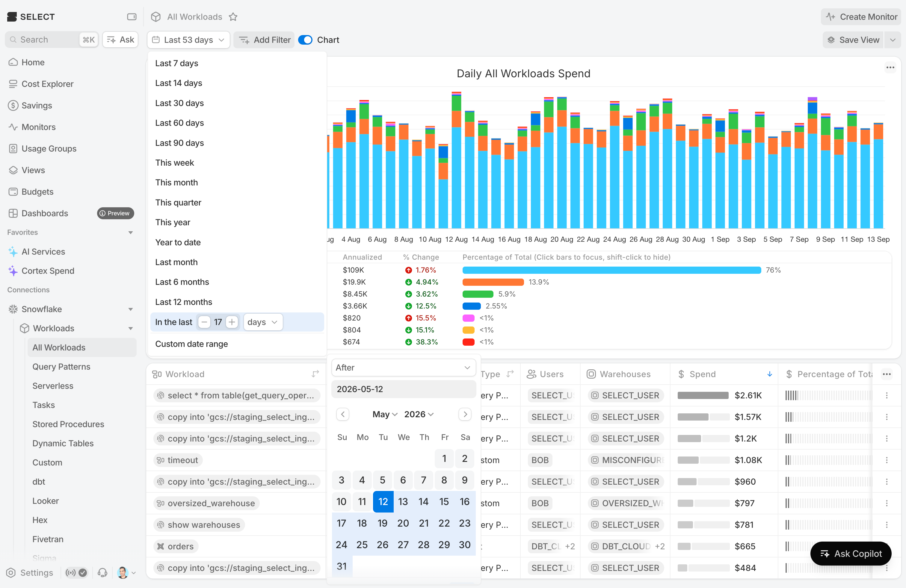Focus the green 5.9% bar
Image resolution: width=906 pixels, height=588 pixels.
(x=478, y=294)
